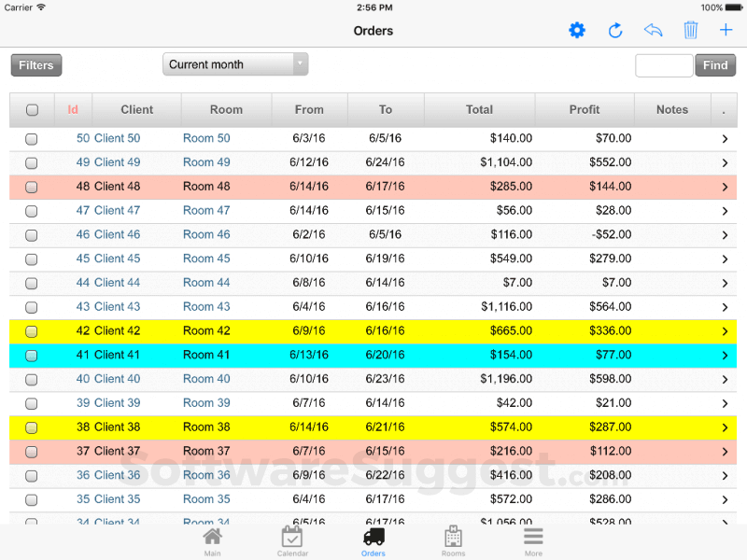Image resolution: width=747 pixels, height=560 pixels.
Task: Expand the chevron on Client 42 row
Action: pyautogui.click(x=726, y=330)
